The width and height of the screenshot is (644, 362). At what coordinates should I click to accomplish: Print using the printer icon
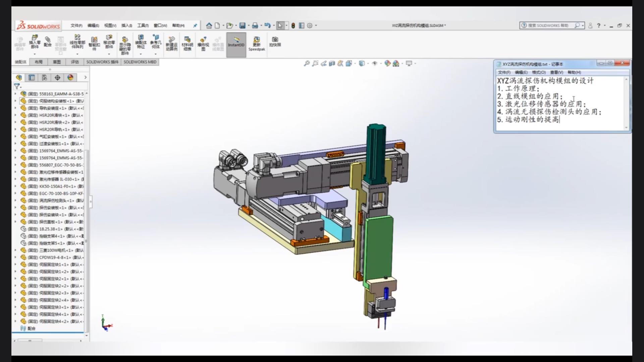[x=255, y=25]
